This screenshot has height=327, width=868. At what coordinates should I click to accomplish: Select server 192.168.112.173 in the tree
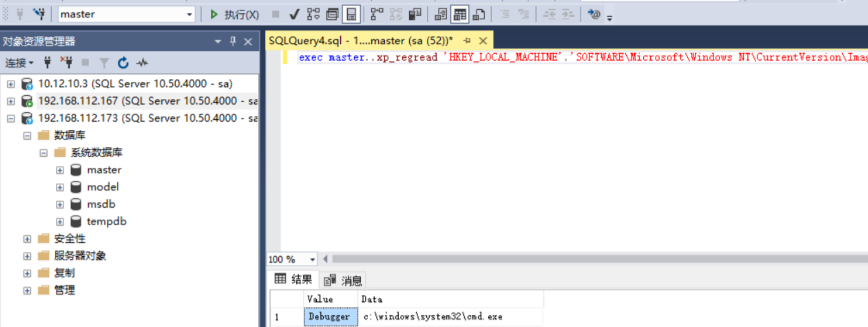(x=148, y=118)
